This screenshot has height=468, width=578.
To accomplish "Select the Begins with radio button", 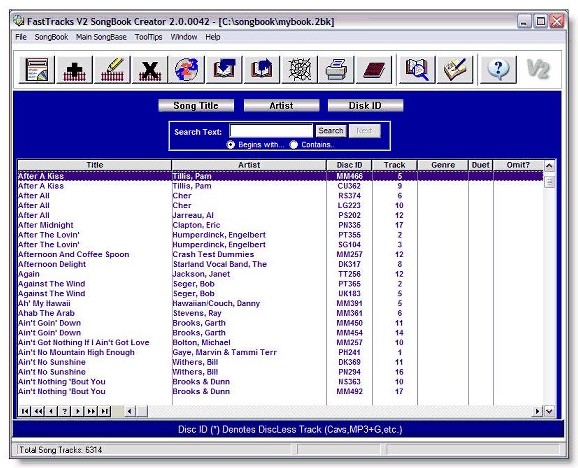I will click(x=231, y=145).
